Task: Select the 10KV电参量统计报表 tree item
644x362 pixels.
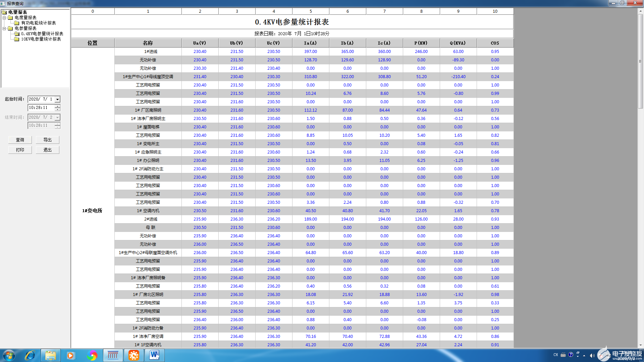Action: pos(41,39)
